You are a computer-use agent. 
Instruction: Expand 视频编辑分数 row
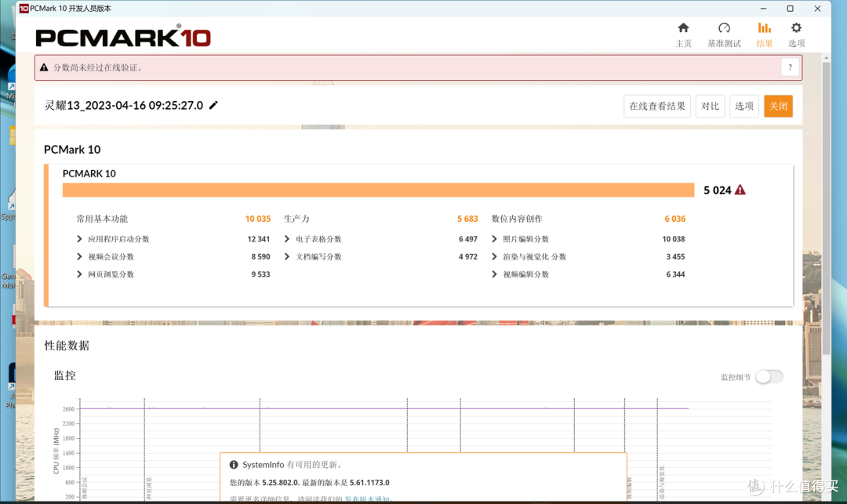click(494, 274)
